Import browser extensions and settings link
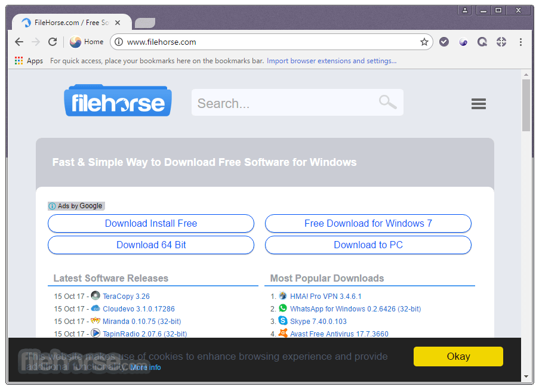Viewport: 539px width, 392px height. [x=331, y=61]
